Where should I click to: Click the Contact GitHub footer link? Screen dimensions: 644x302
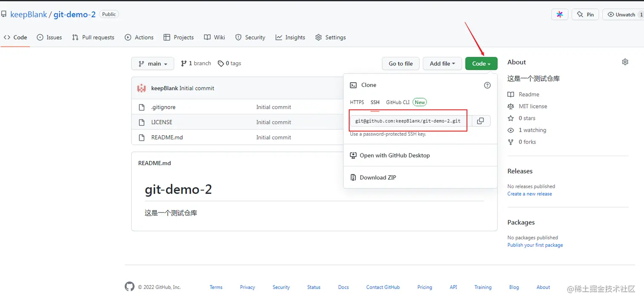tap(383, 287)
